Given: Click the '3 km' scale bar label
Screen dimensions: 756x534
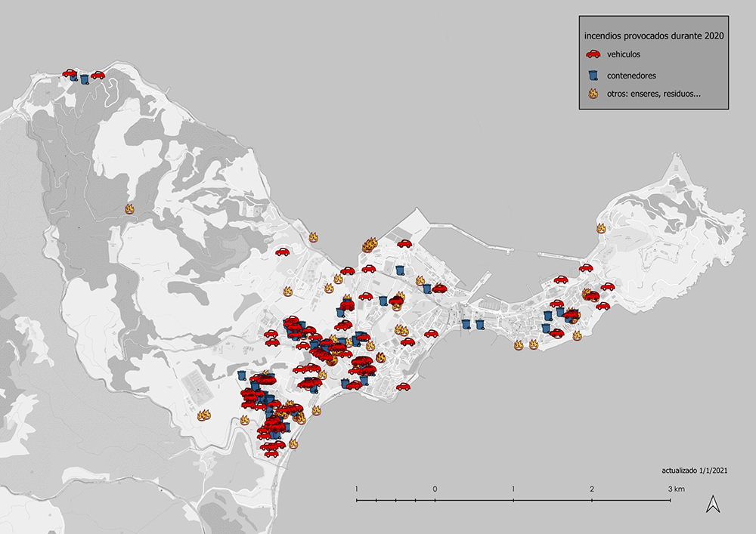Looking at the screenshot, I should [x=676, y=489].
